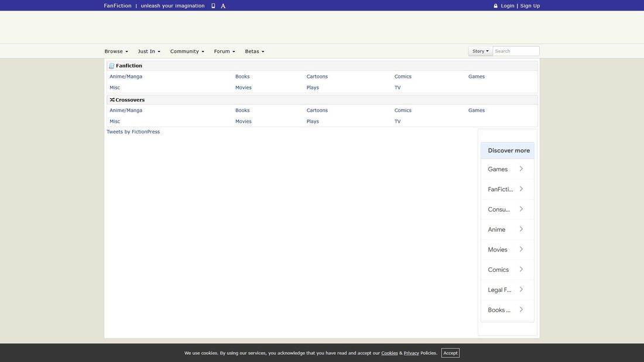
Task: Select Movies in Discover more
Action: [x=507, y=250]
